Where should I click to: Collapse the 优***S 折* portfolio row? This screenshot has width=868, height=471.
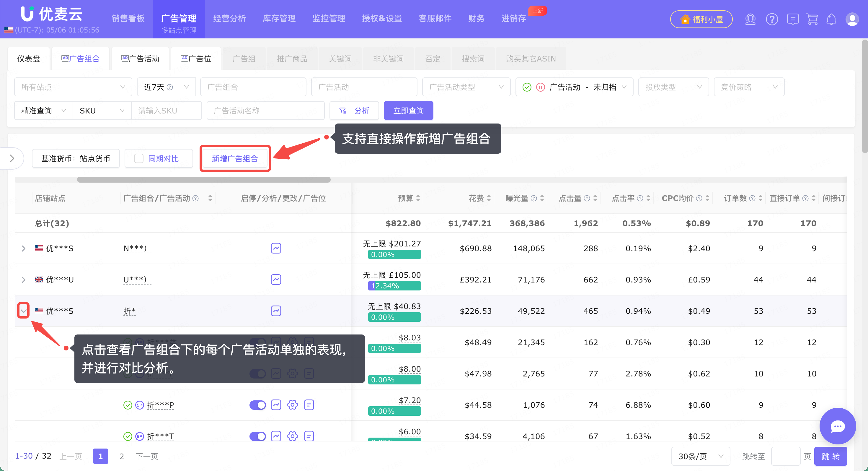(23, 311)
